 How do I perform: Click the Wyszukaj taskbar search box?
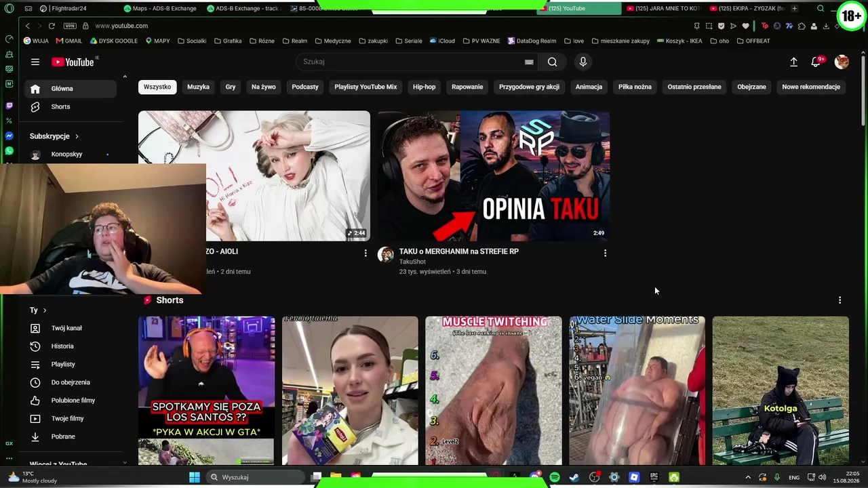[254, 477]
